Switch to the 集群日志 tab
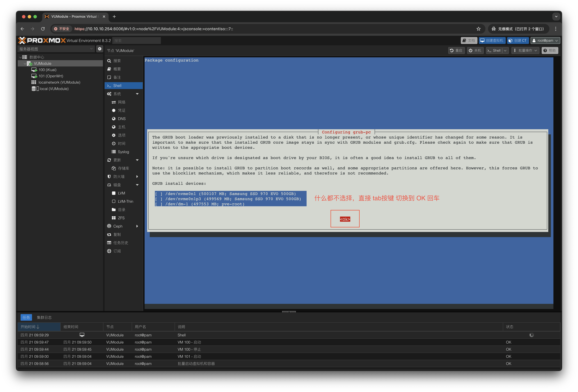578x392 pixels. click(x=44, y=318)
